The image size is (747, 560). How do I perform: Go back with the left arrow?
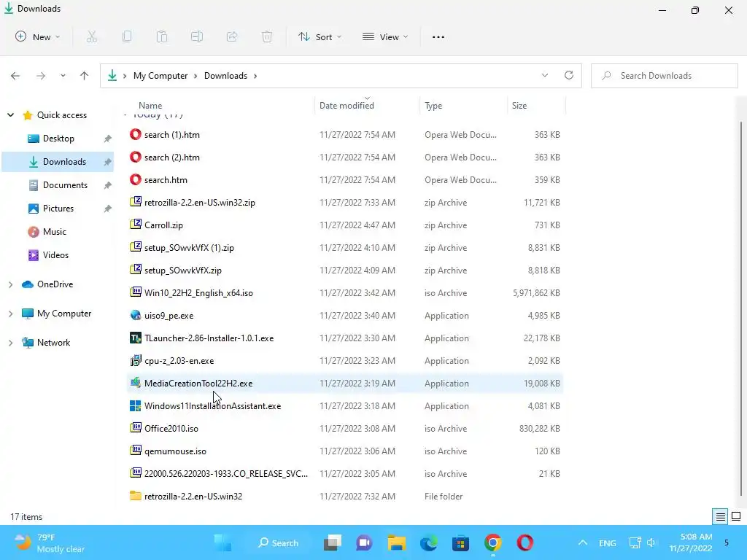click(x=15, y=76)
